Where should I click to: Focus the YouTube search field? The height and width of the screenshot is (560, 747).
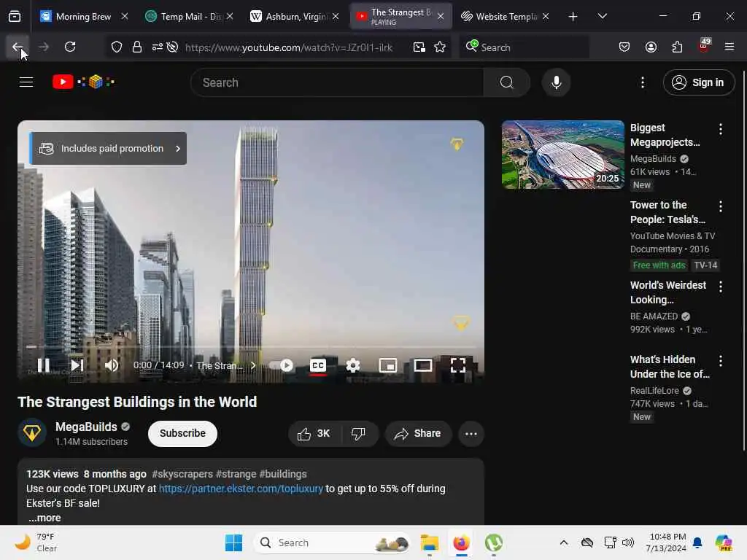click(x=337, y=82)
